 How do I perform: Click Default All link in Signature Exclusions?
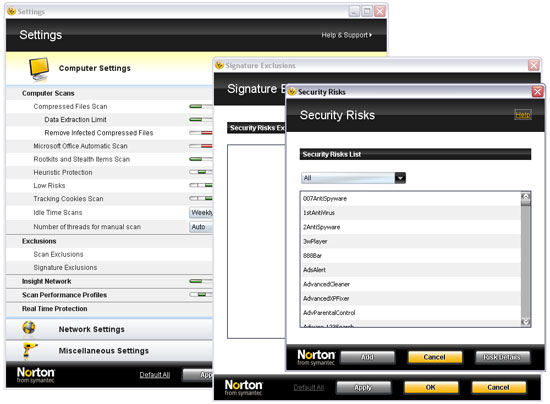309,388
